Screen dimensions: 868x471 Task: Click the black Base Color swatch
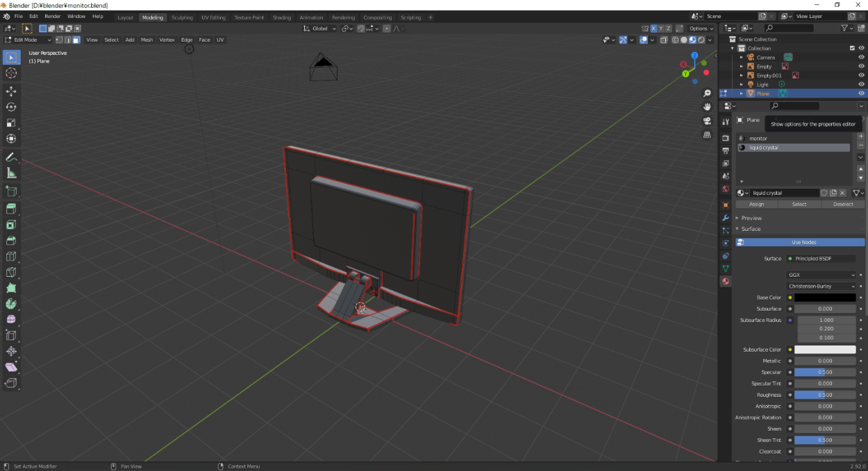point(825,298)
